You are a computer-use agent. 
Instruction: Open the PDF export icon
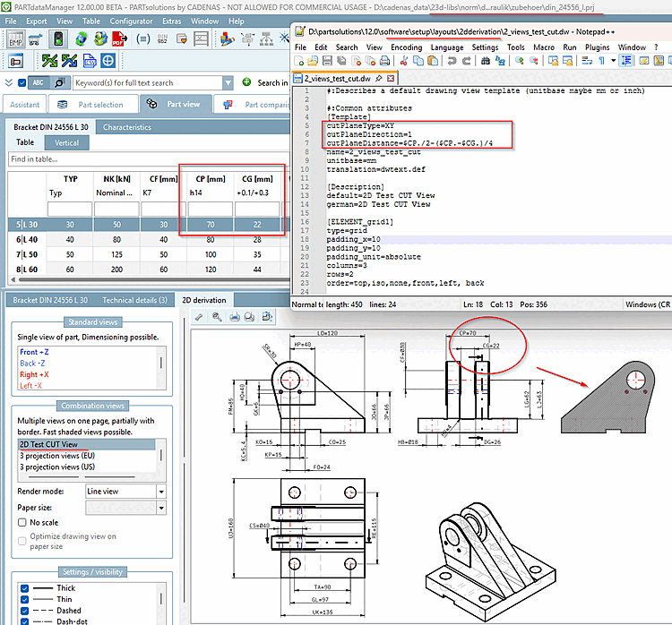(119, 39)
